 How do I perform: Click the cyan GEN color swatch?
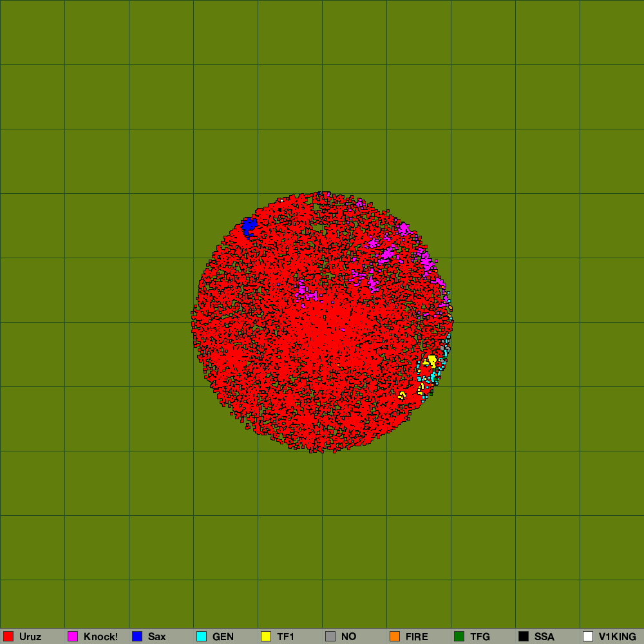click(x=202, y=636)
